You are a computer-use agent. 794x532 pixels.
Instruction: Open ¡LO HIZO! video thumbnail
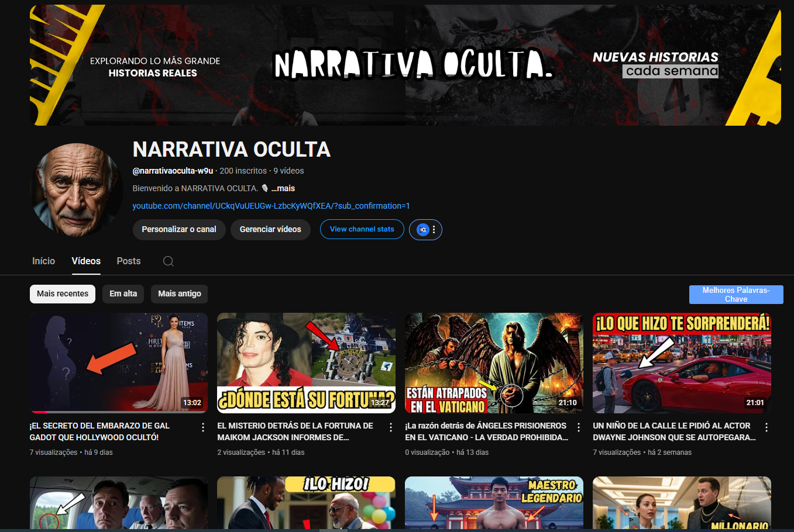(306, 503)
